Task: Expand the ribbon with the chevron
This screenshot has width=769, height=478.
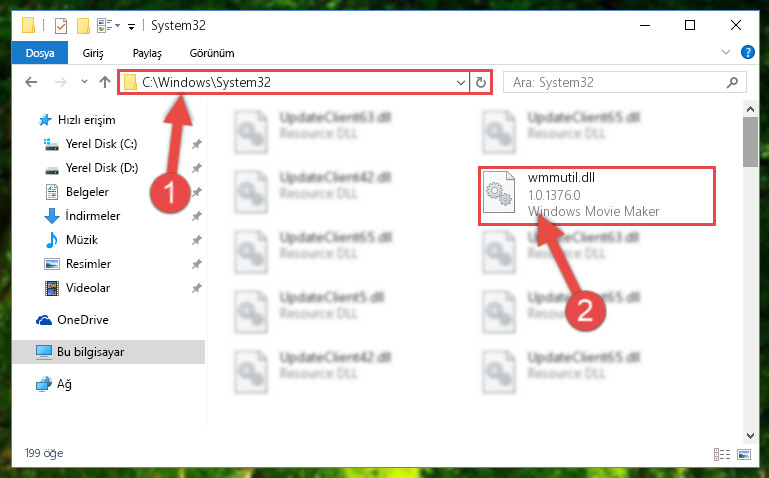Action: (726, 52)
